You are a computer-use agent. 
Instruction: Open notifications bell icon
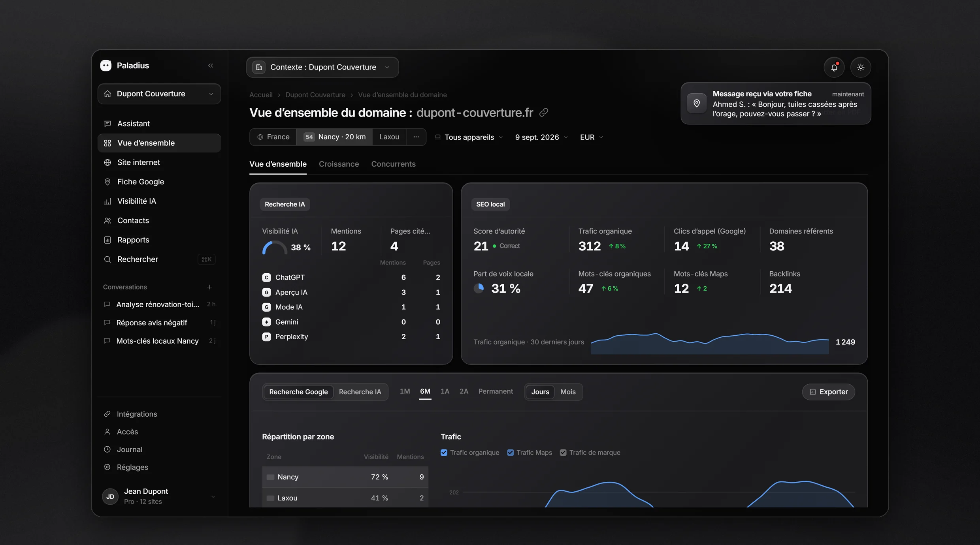pyautogui.click(x=834, y=68)
